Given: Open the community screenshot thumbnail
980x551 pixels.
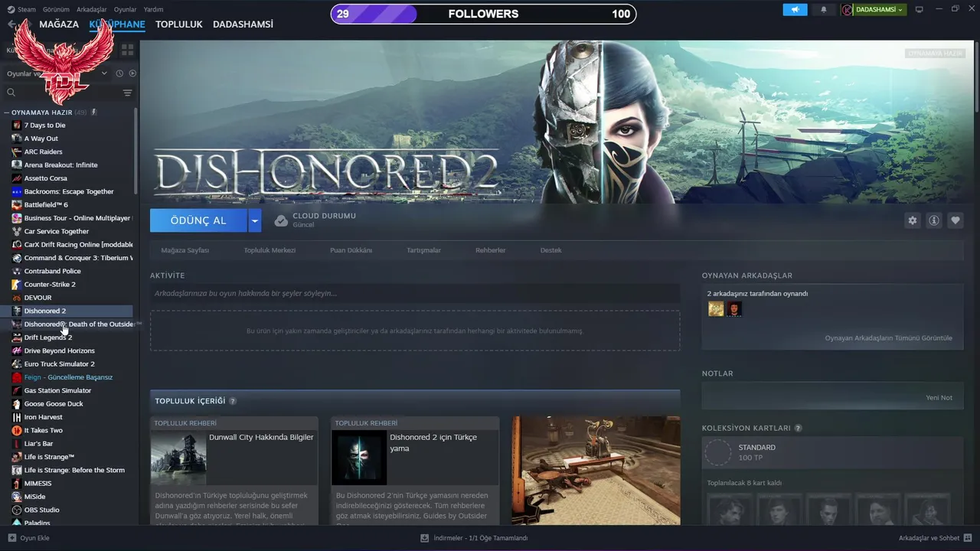Looking at the screenshot, I should point(596,471).
